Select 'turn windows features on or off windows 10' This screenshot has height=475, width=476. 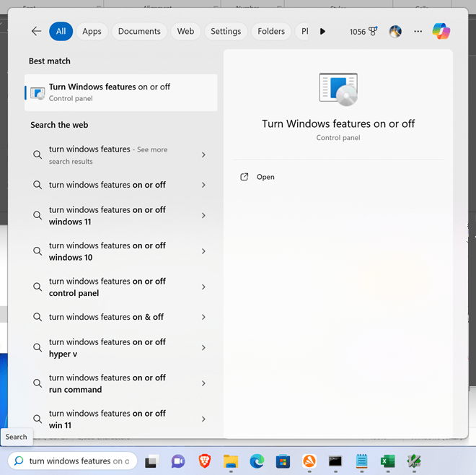(107, 251)
